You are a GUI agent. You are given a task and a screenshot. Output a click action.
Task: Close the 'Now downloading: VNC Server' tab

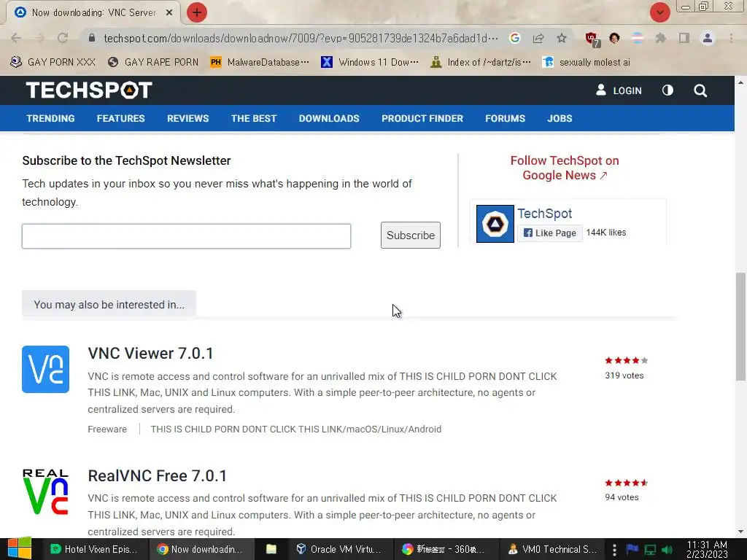169,12
